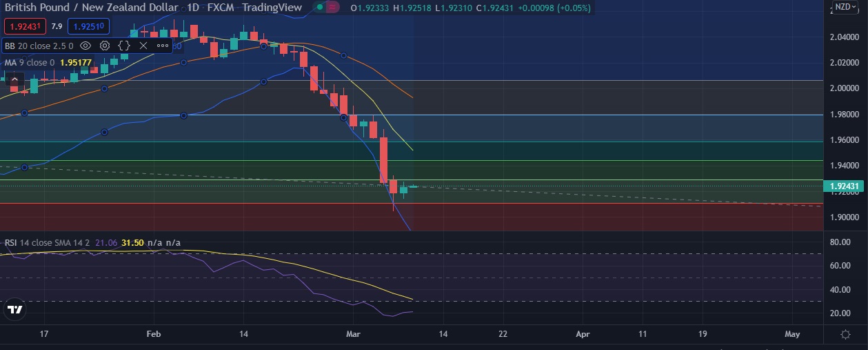Click the 1.90000 price axis label
The image size is (868, 350).
(x=845, y=217)
